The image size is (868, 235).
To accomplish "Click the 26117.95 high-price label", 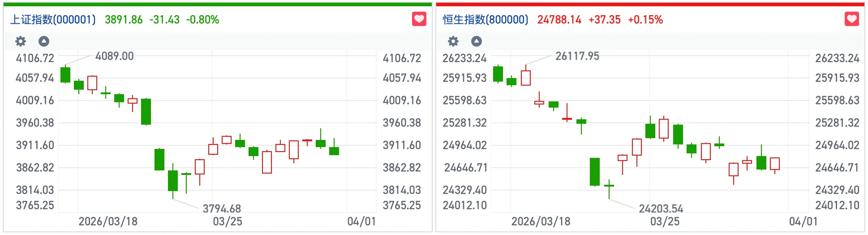I will click(577, 56).
